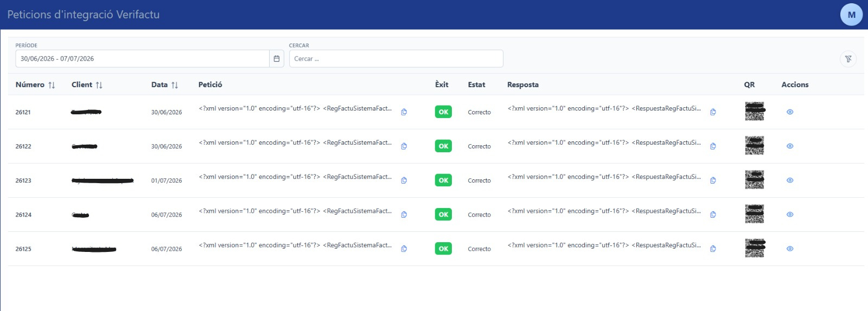Open the QR code thumbnail of row 26123

coord(755,179)
